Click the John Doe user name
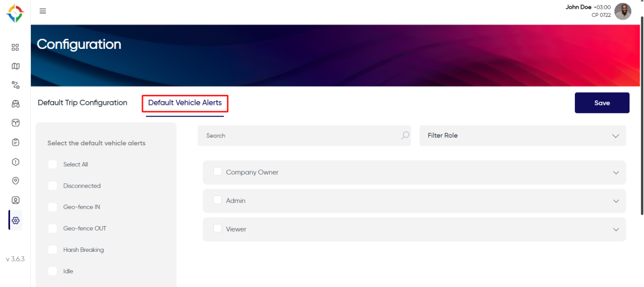 pos(579,7)
